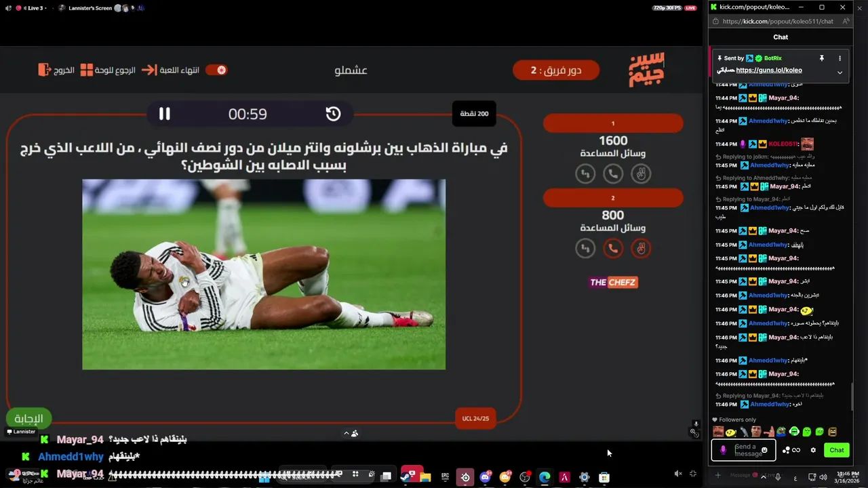Click team 1 two-fingers lifeline icon

pos(641,174)
